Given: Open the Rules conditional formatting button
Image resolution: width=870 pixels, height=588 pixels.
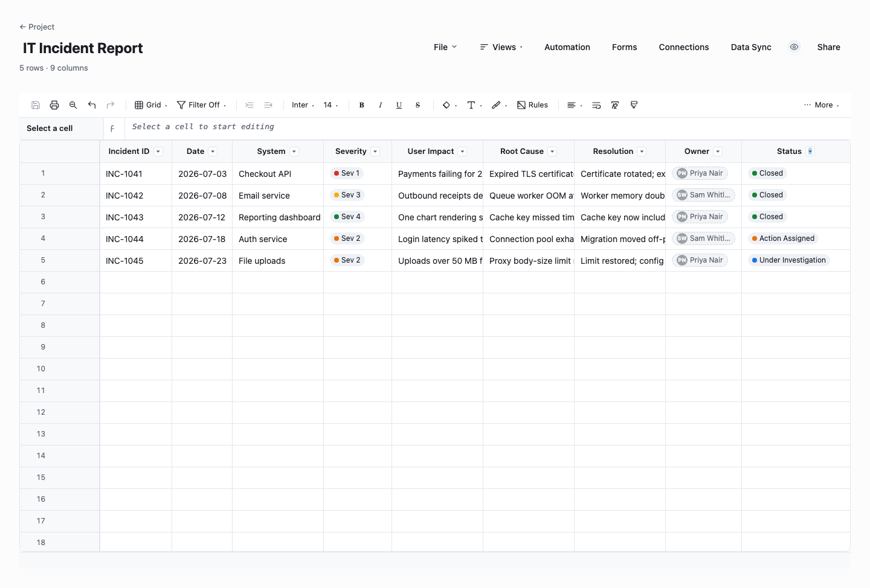Looking at the screenshot, I should [533, 105].
